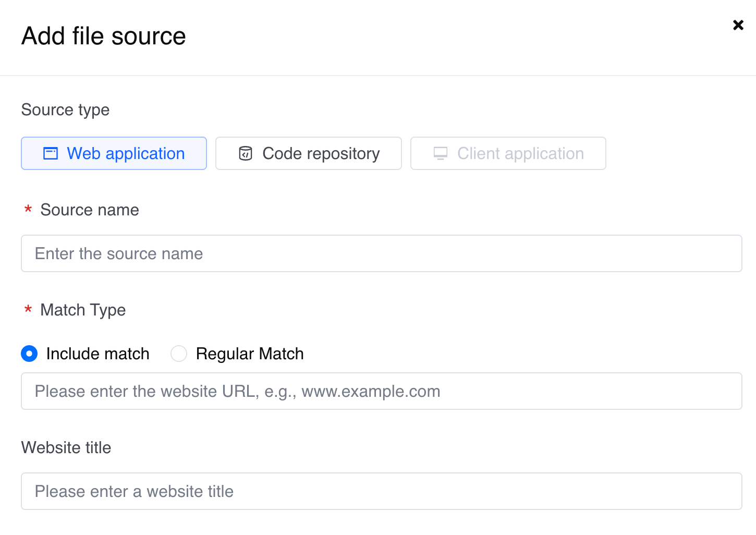Click the code database icon on Code repository
Screen dimensions: 756x535
click(245, 153)
